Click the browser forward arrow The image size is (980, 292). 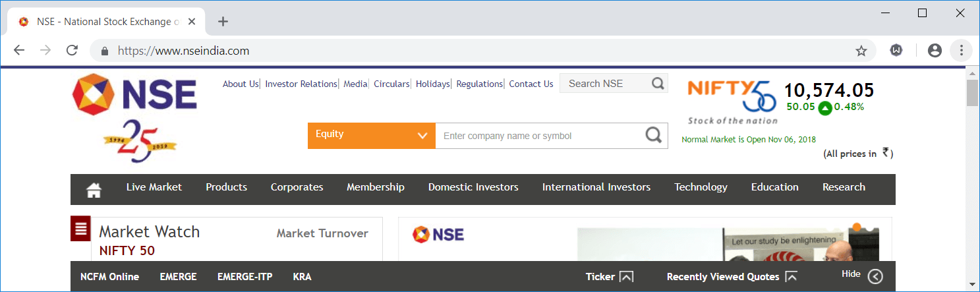[45, 50]
